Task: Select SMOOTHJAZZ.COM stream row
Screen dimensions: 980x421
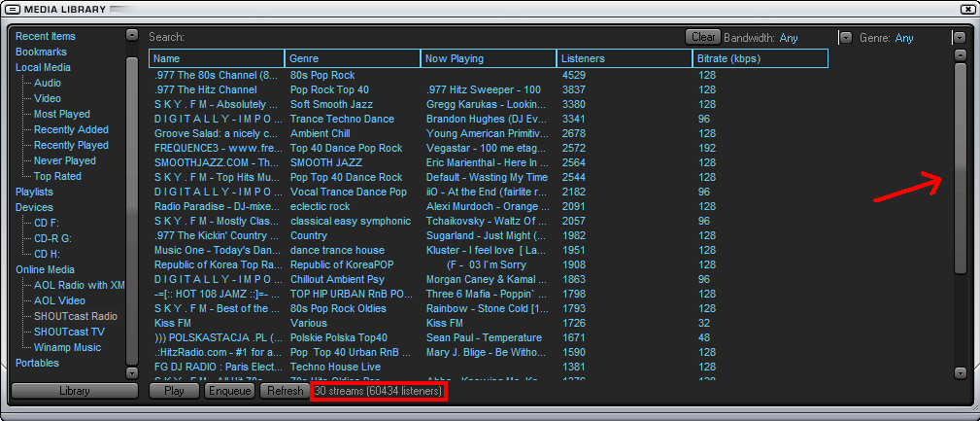Action: (217, 162)
